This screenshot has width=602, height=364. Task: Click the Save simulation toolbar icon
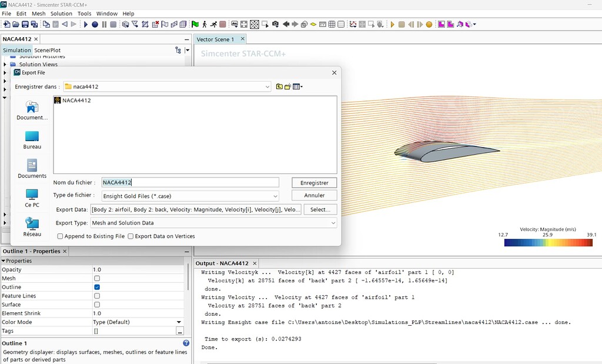coord(25,24)
